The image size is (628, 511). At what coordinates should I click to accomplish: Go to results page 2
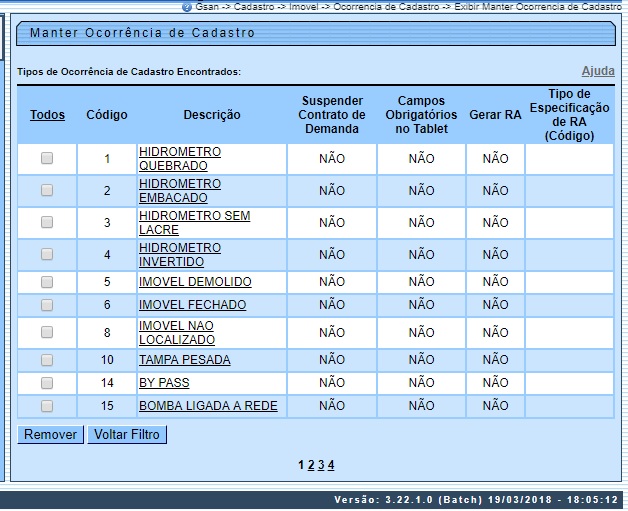(311, 465)
